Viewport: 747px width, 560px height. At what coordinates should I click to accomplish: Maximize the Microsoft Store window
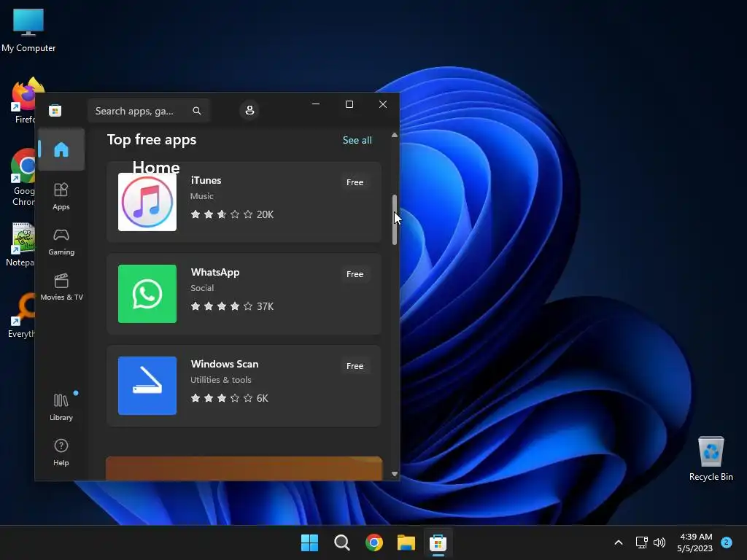[x=349, y=104]
